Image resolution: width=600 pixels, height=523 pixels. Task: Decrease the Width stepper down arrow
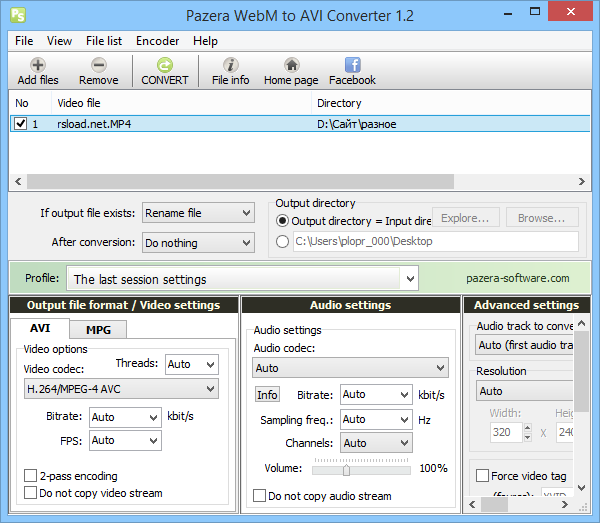point(528,437)
